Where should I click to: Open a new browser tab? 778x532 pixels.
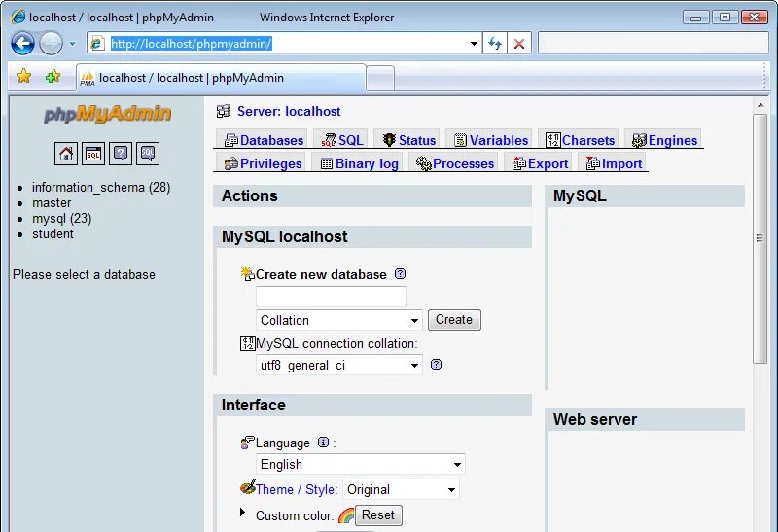(380, 79)
